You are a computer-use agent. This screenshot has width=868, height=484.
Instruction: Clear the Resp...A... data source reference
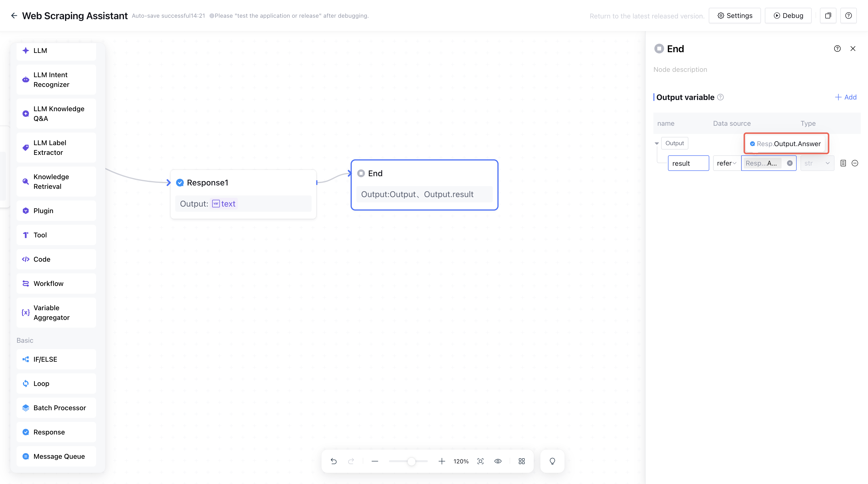790,163
